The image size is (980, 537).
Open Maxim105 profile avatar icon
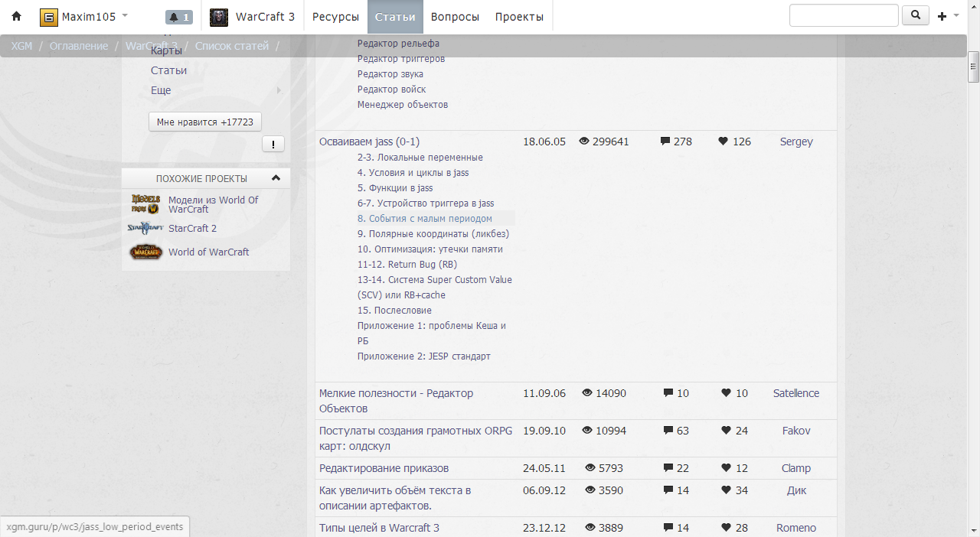[x=48, y=17]
